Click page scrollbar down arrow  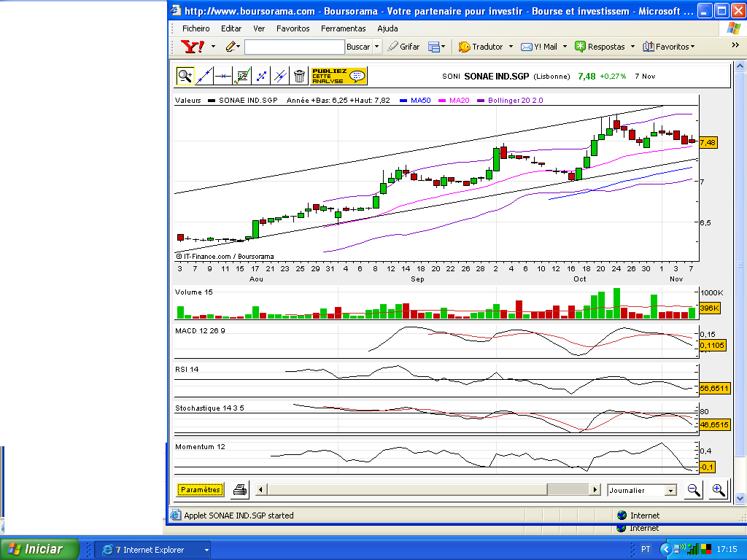point(740,498)
